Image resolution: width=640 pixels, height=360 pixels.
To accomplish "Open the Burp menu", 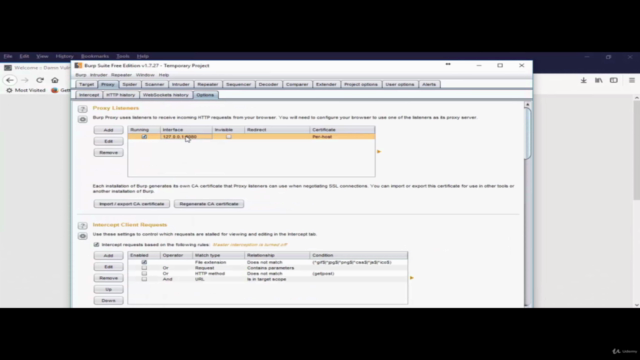I will click(81, 75).
